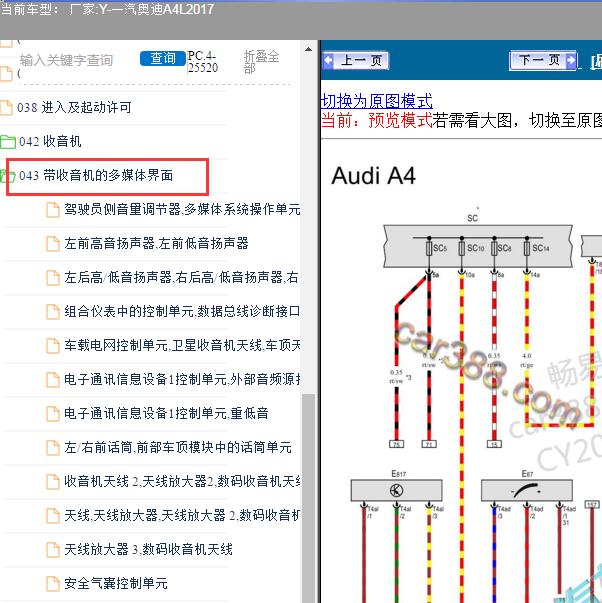Click page icon beside 038 进入及起动许可
The height and width of the screenshot is (603, 602).
pos(6,108)
